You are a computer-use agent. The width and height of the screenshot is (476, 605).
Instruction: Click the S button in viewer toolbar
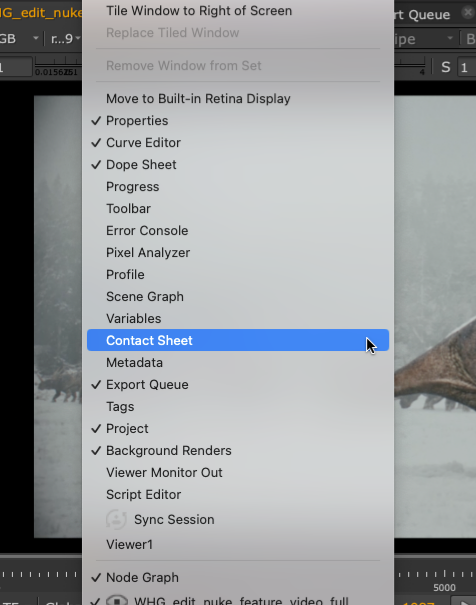[x=446, y=67]
